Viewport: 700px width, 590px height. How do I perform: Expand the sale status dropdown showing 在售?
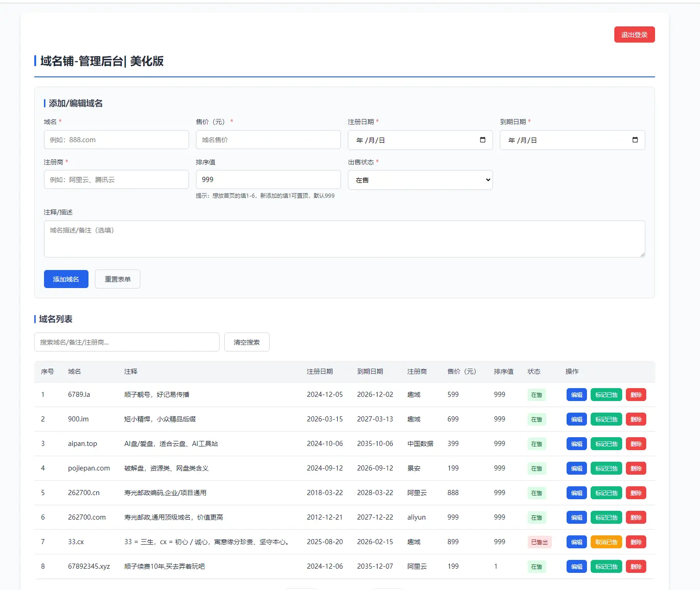(420, 180)
